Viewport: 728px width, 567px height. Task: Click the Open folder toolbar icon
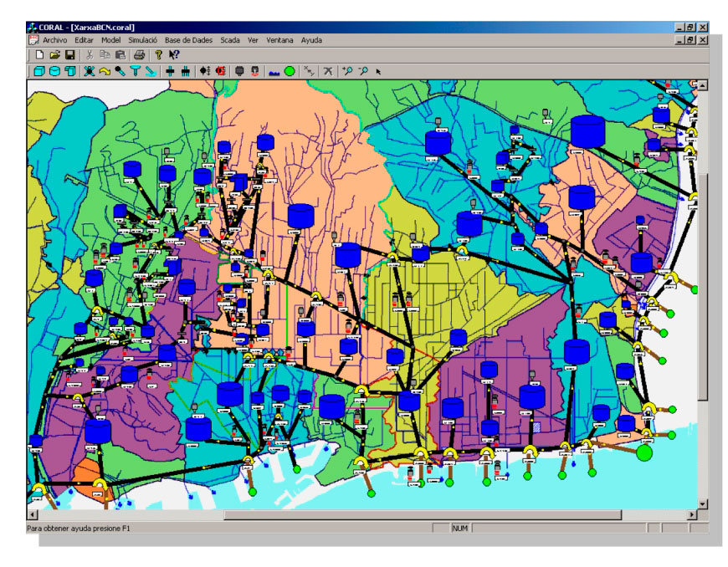pyautogui.click(x=54, y=55)
